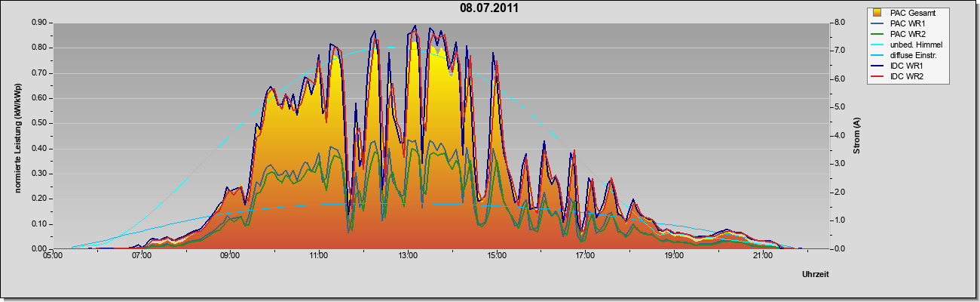Click the 09:00 time axis label
This screenshot has width=980, height=302.
pyautogui.click(x=230, y=257)
